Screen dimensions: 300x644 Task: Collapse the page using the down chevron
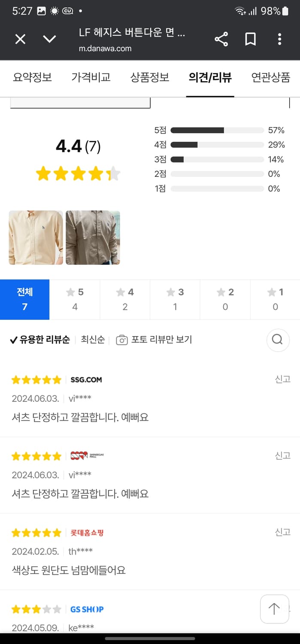pyautogui.click(x=49, y=39)
